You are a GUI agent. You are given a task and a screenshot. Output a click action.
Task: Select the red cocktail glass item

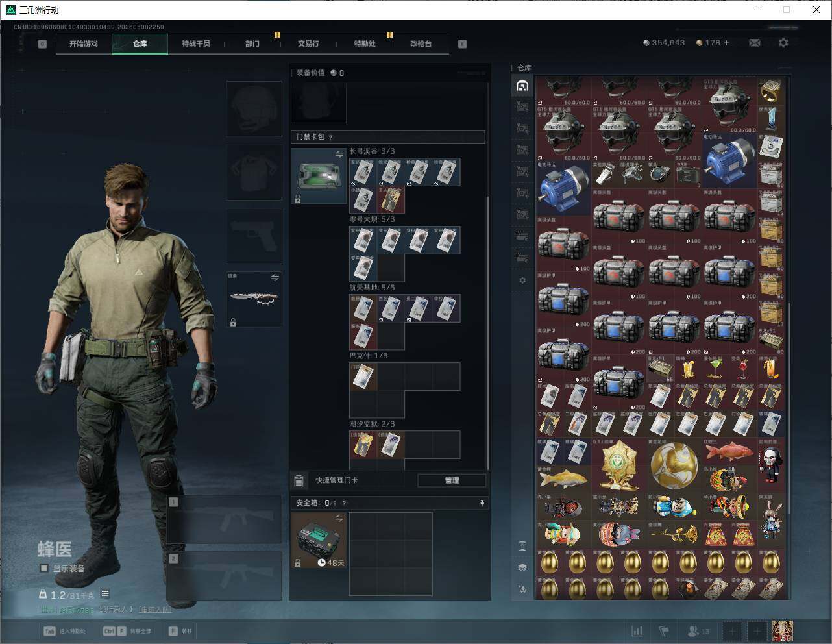coord(743,368)
